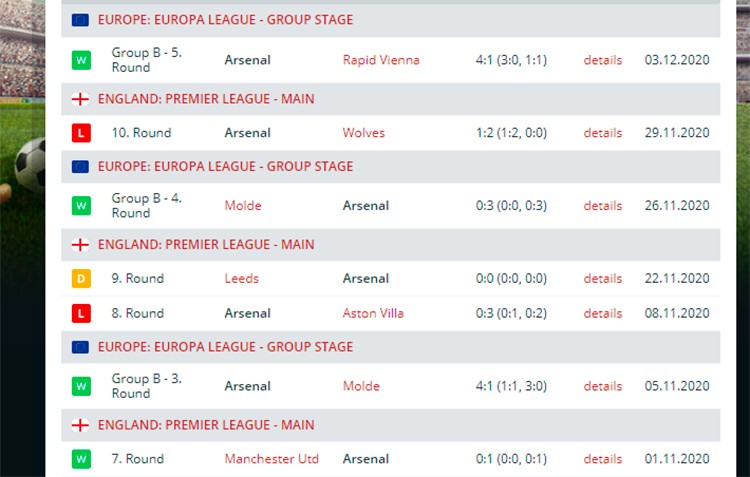Viewport: 750px width, 477px height.
Task: Click the red L badge for Wolves match
Action: pos(81,133)
